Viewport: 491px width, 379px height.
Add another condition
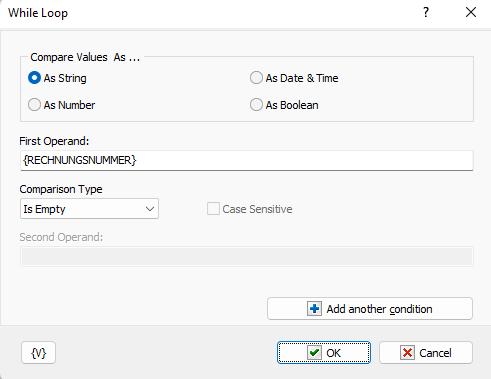(370, 309)
